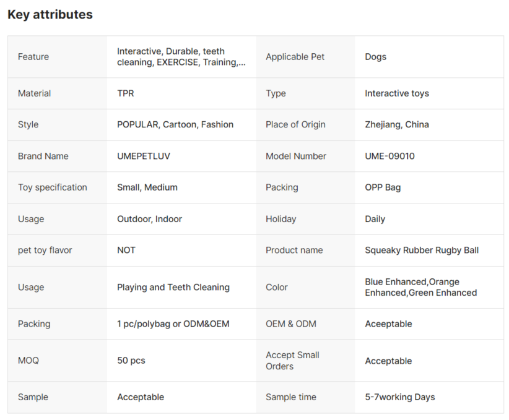
Task: Click the 50 pcs MOQ value
Action: point(131,361)
